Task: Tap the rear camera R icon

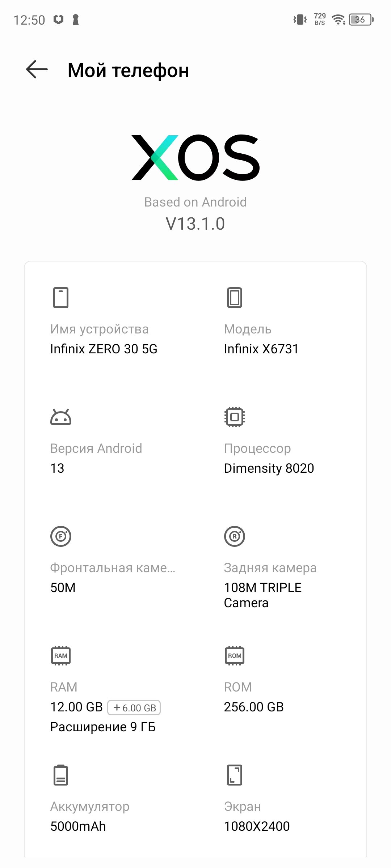Action: pyautogui.click(x=235, y=536)
